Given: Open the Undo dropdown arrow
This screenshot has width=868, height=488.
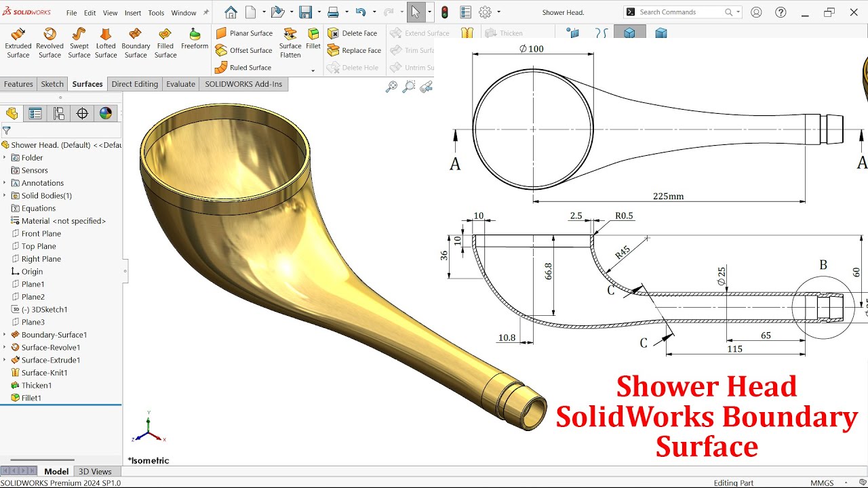Looking at the screenshot, I should (x=374, y=12).
